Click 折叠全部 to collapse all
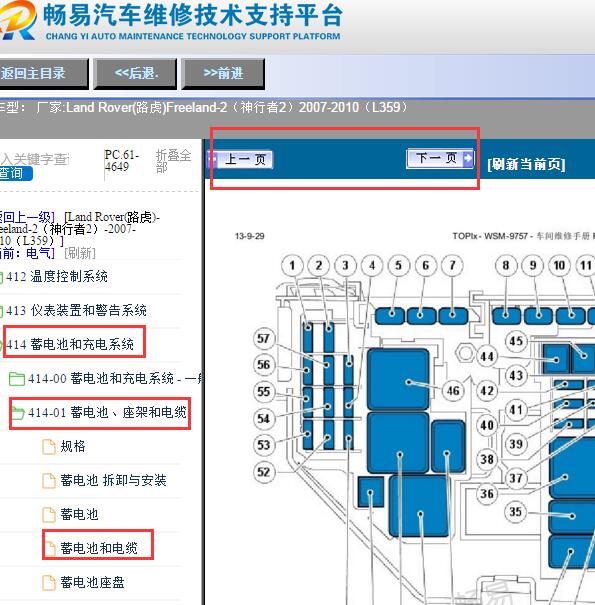 (173, 161)
